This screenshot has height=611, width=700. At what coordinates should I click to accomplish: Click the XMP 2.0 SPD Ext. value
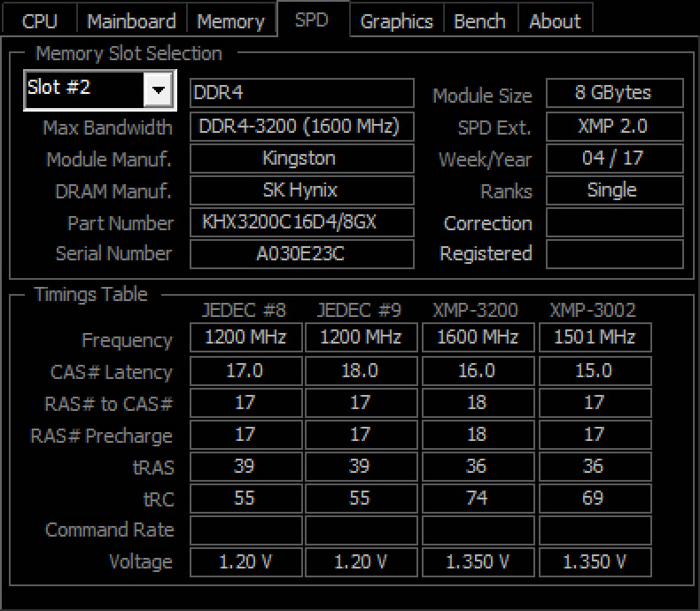pos(614,127)
